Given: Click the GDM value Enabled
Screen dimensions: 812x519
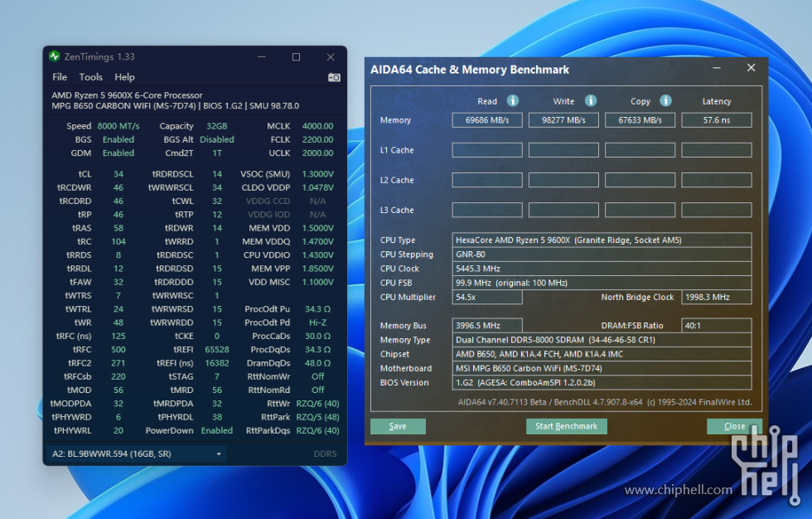Looking at the screenshot, I should click(118, 153).
